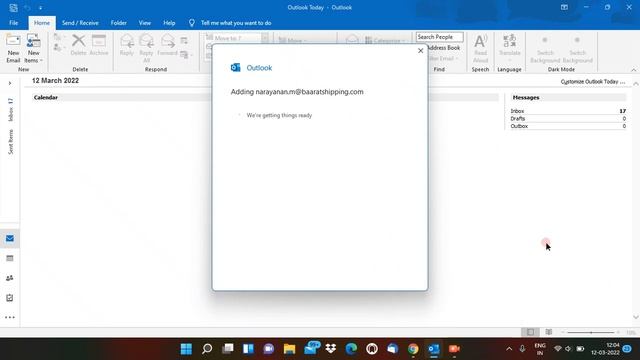This screenshot has width=640, height=360.
Task: Click the Delete ribbon icon
Action: pos(78,45)
